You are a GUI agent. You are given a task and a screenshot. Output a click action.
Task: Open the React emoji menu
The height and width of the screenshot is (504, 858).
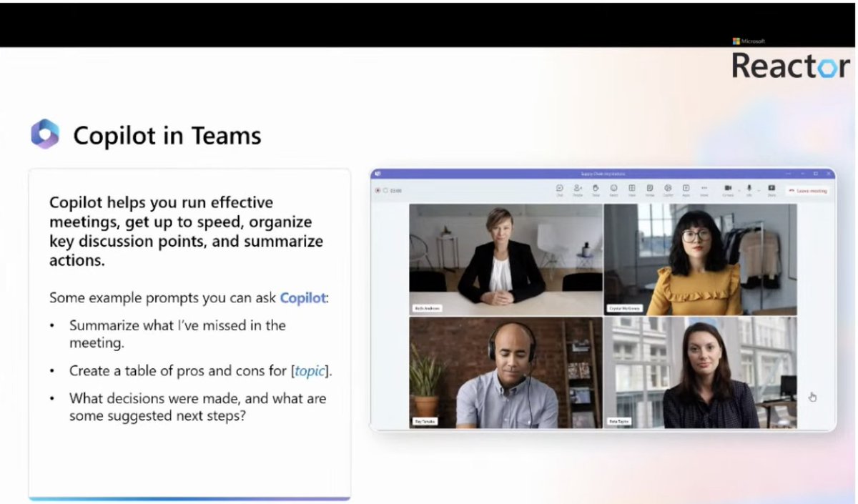pos(613,190)
